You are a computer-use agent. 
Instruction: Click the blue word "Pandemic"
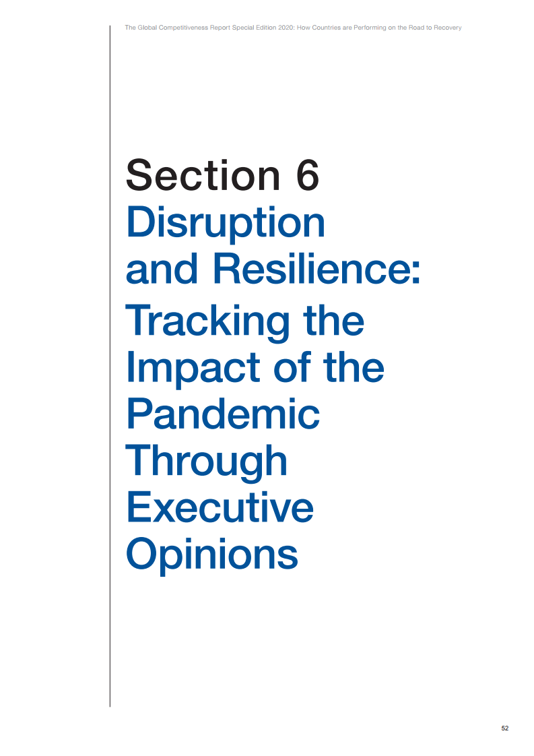click(x=223, y=414)
